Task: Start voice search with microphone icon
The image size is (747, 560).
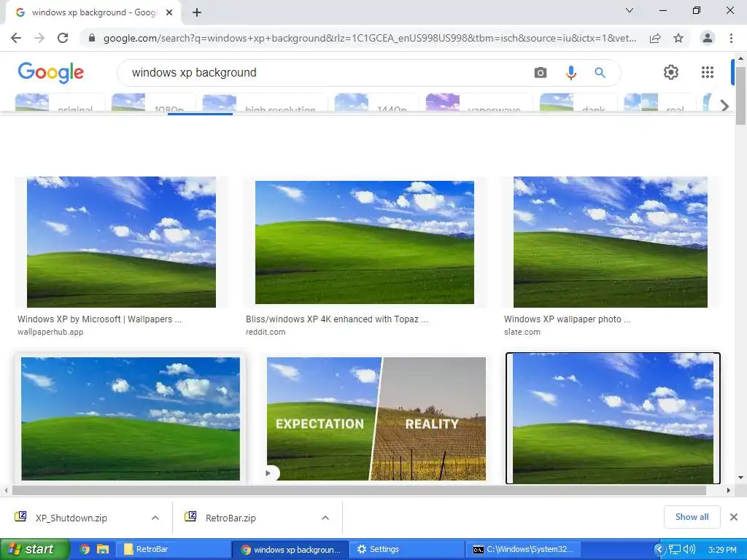Action: pos(570,72)
